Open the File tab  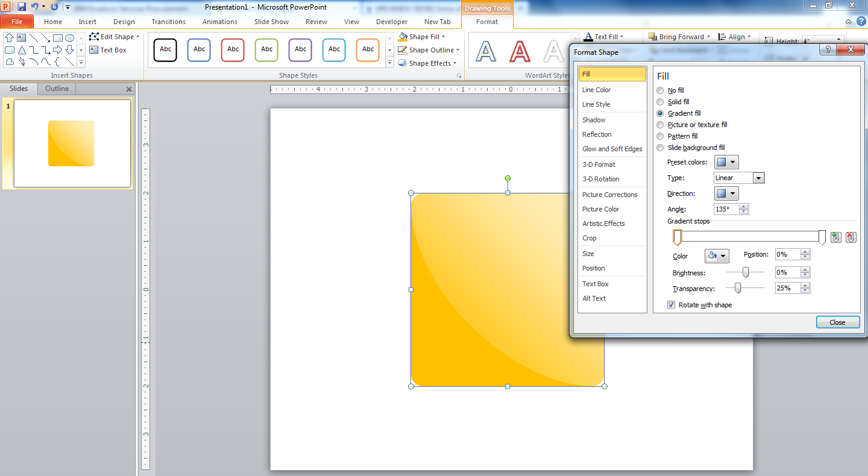pyautogui.click(x=17, y=22)
